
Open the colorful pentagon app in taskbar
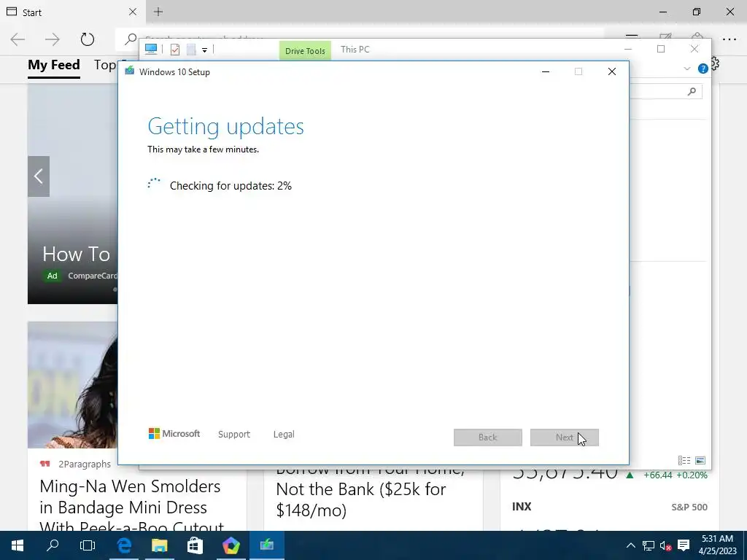click(x=231, y=545)
